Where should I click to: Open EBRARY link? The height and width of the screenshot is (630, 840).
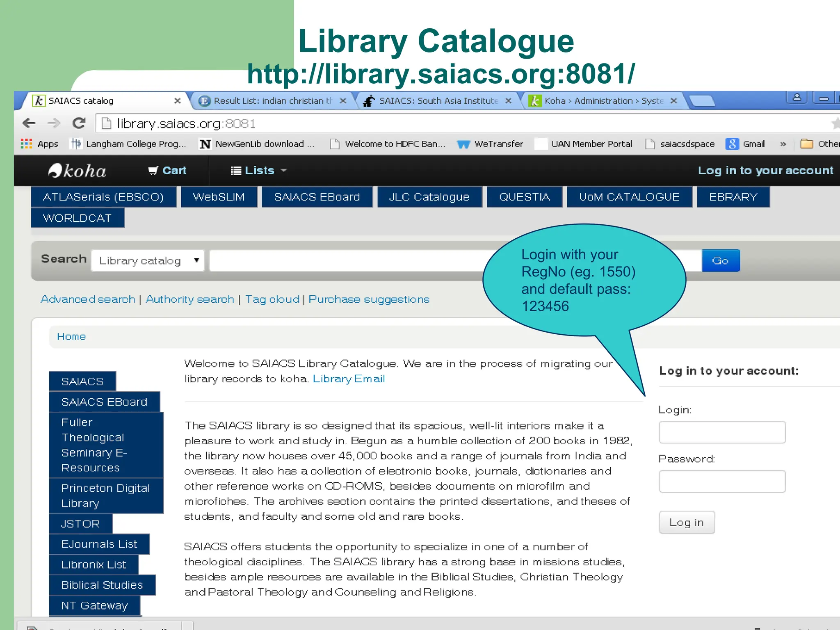click(x=733, y=197)
